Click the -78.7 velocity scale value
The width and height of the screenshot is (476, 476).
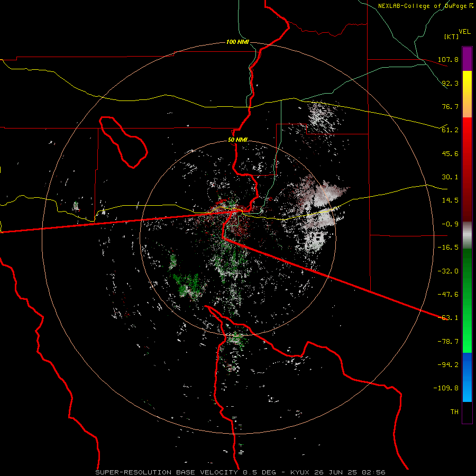pos(448,342)
